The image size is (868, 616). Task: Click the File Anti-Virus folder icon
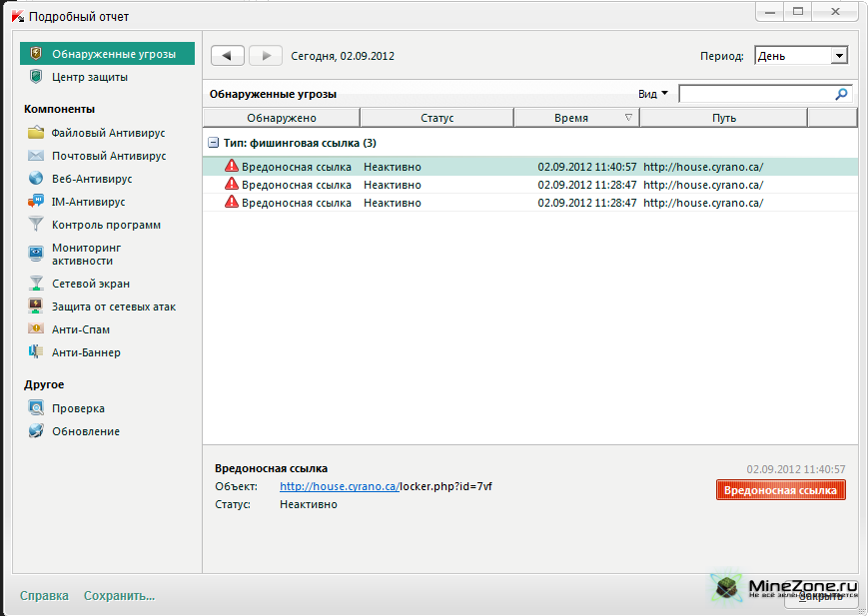pyautogui.click(x=36, y=133)
